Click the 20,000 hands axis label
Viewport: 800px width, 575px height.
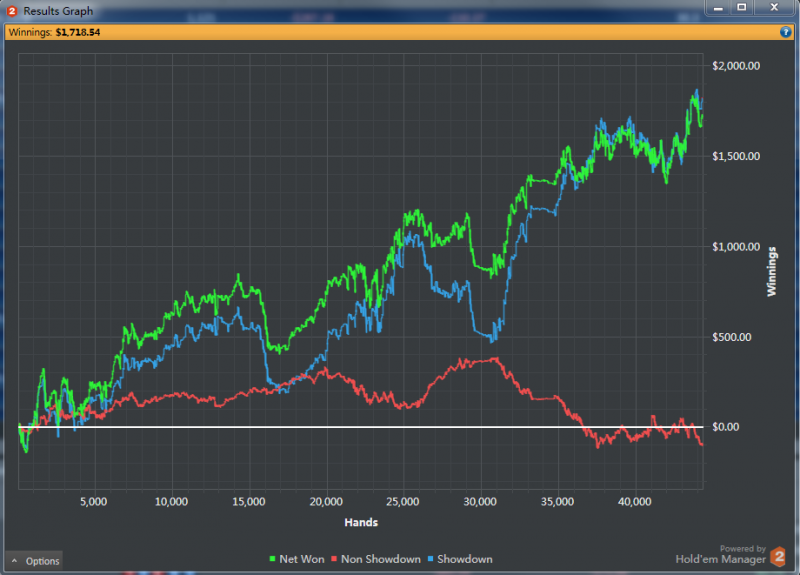point(326,501)
